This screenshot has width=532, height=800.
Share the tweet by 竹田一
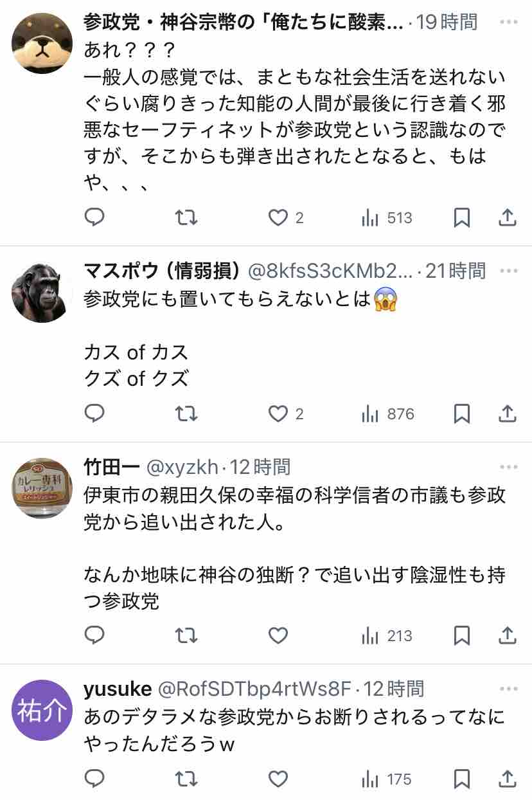(x=508, y=635)
